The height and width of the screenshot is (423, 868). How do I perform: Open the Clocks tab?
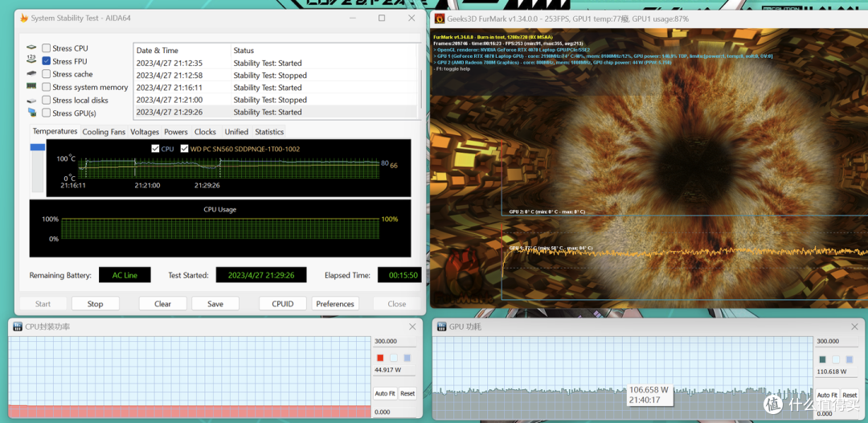(205, 132)
